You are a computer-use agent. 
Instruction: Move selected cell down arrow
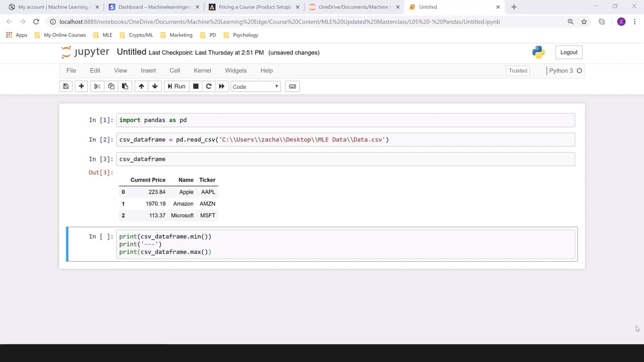[155, 86]
